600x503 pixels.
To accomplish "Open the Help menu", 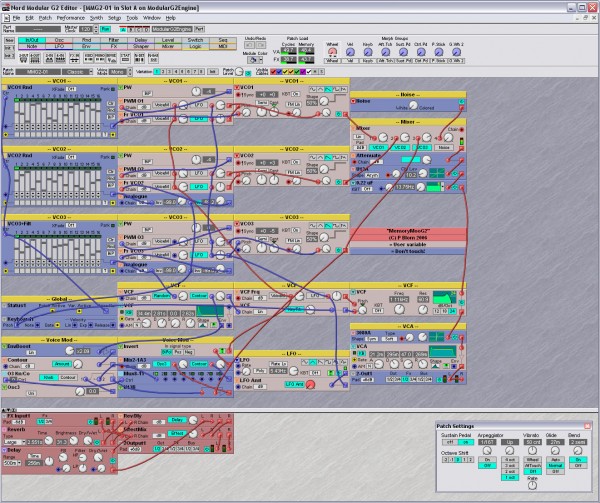I will [171, 18].
